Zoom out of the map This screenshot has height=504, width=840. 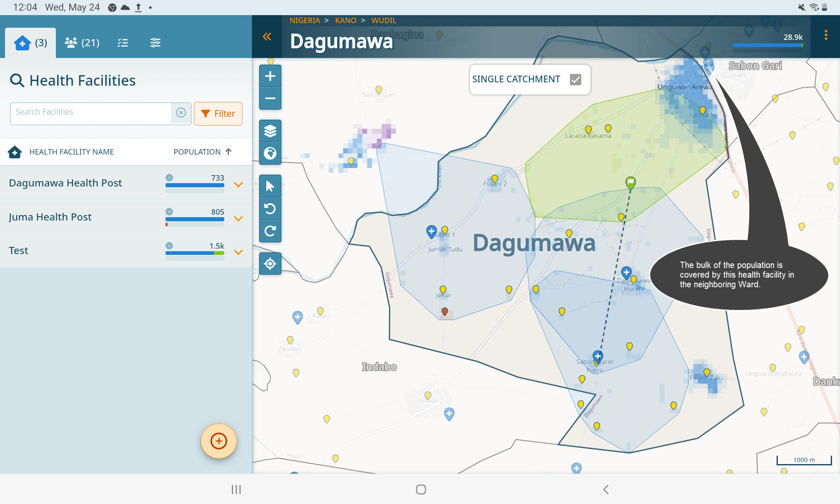(x=270, y=98)
